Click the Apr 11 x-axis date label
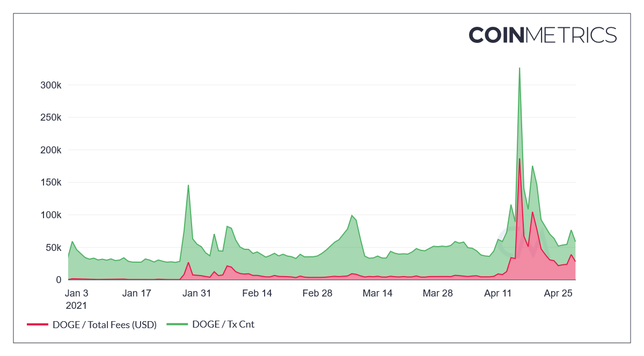644x356 pixels. click(498, 293)
